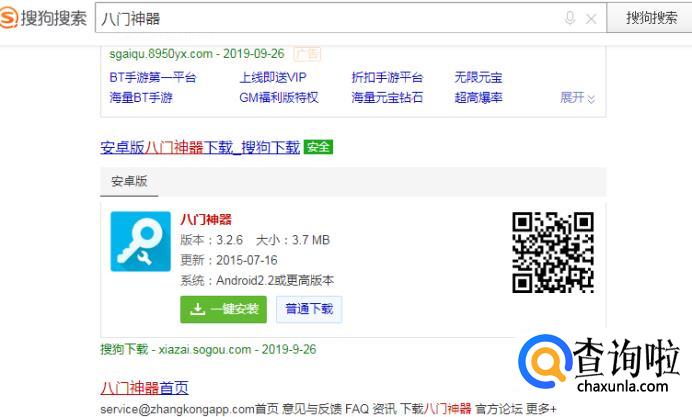Open the 海量元宝钻石 link
This screenshot has width=692, height=417.
click(x=387, y=98)
